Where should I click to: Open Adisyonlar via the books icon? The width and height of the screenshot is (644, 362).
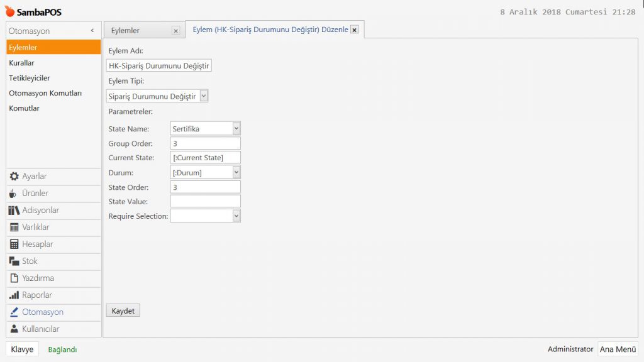[14, 211]
